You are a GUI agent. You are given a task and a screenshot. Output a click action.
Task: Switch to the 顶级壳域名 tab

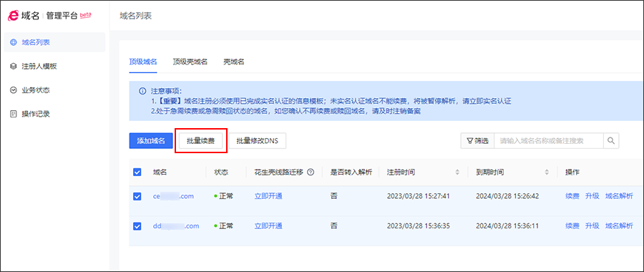tap(190, 62)
